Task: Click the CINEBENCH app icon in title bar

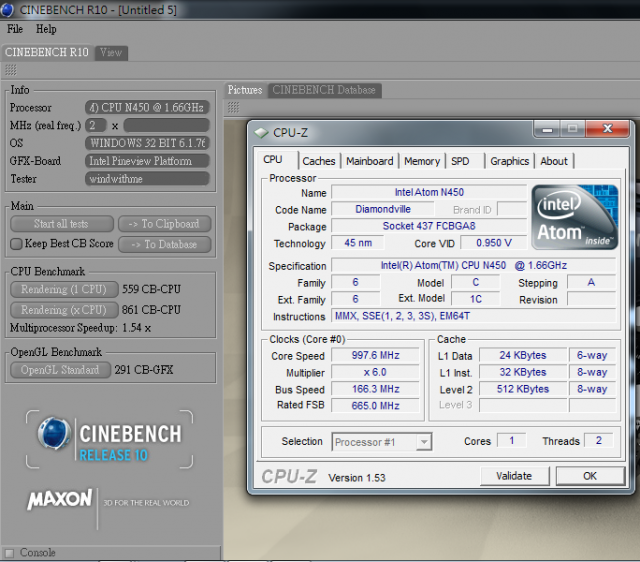Action: point(7,10)
